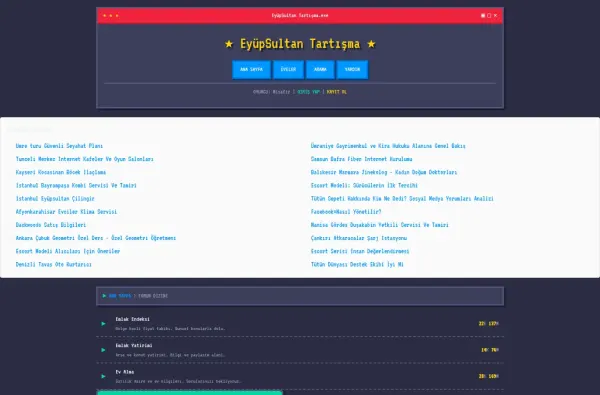Open İstanbul Eyüpsultan Çilingir link
Viewport: 600px width, 395px height.
pos(55,199)
